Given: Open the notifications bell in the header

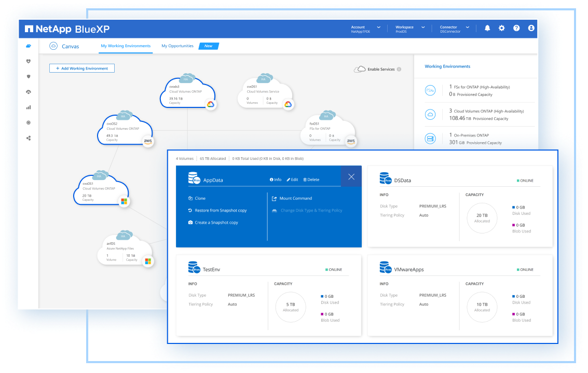Looking at the screenshot, I should [x=487, y=28].
